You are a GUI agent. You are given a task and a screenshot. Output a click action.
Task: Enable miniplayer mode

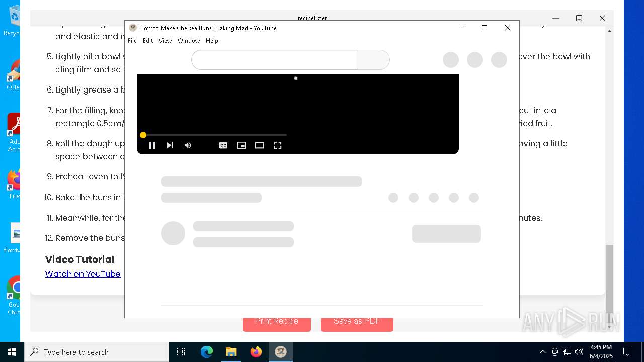click(242, 145)
